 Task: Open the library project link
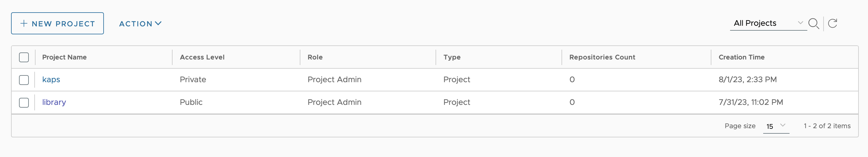(54, 102)
